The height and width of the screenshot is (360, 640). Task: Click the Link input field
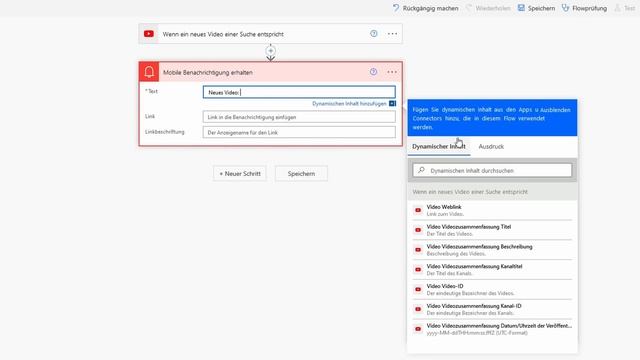(x=299, y=117)
